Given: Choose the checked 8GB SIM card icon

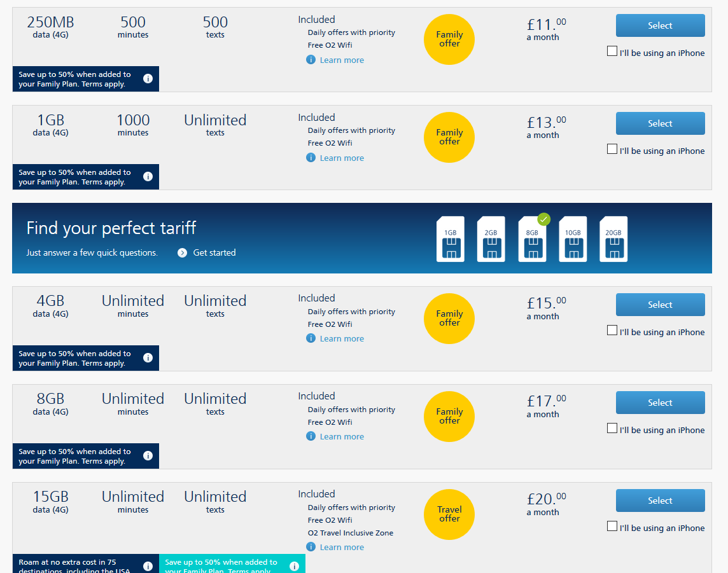Looking at the screenshot, I should click(x=533, y=239).
